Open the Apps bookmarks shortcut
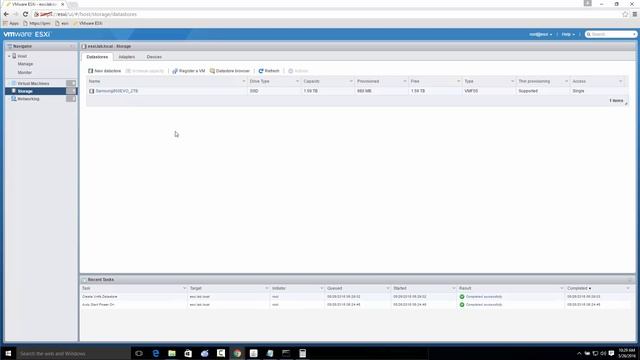640x360 pixels. [x=11, y=23]
